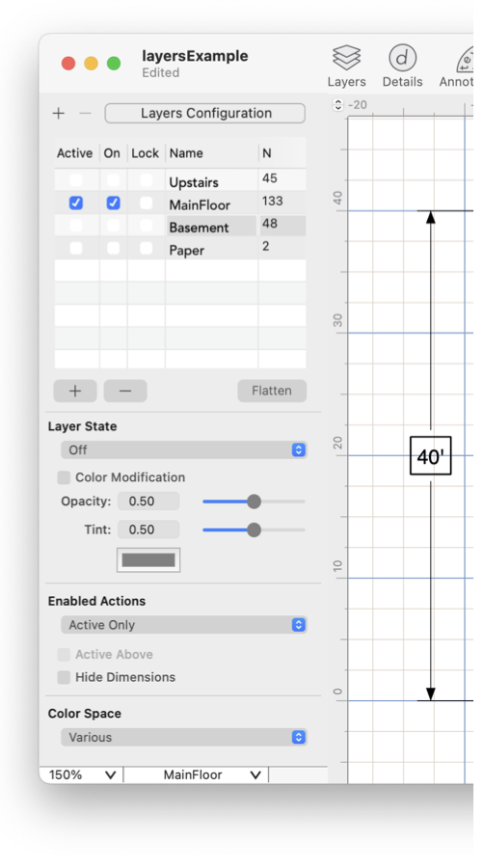482x868 pixels.
Task: Open the Layers toolbar panel
Action: coord(346,66)
